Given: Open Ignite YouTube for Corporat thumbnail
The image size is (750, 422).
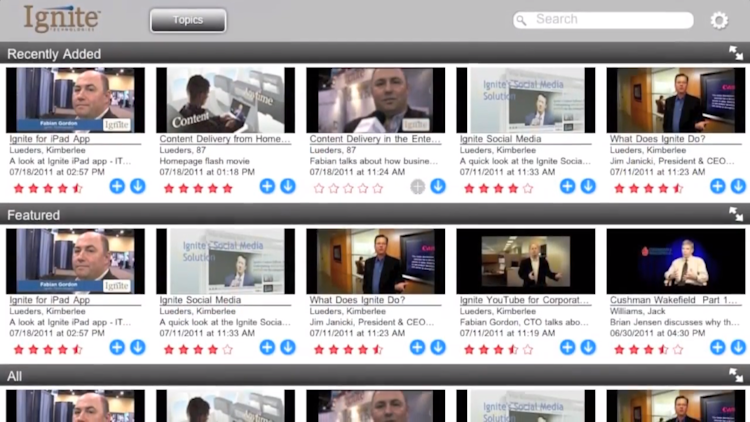Looking at the screenshot, I should 526,261.
